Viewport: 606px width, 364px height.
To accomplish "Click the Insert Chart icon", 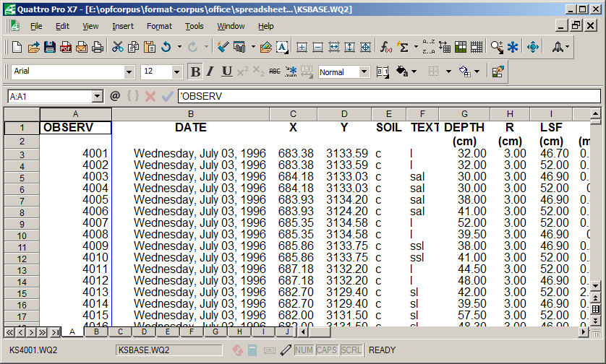I will tap(239, 47).
